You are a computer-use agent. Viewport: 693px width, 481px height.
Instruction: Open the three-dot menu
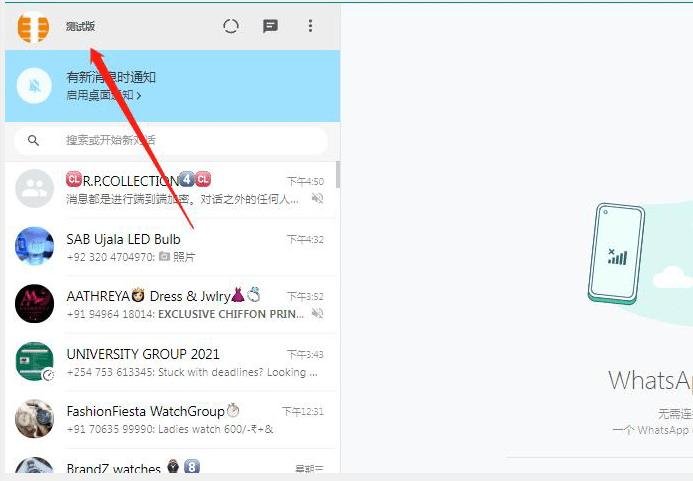click(x=310, y=26)
